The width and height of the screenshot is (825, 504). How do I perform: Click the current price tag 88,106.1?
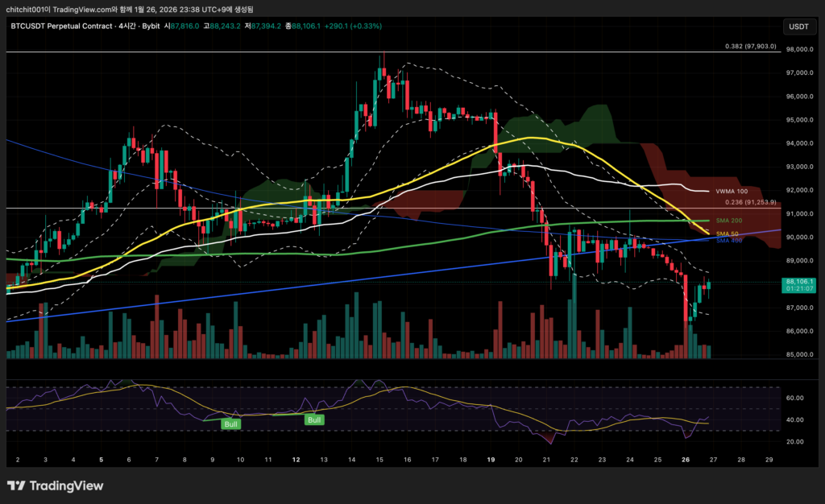(798, 282)
